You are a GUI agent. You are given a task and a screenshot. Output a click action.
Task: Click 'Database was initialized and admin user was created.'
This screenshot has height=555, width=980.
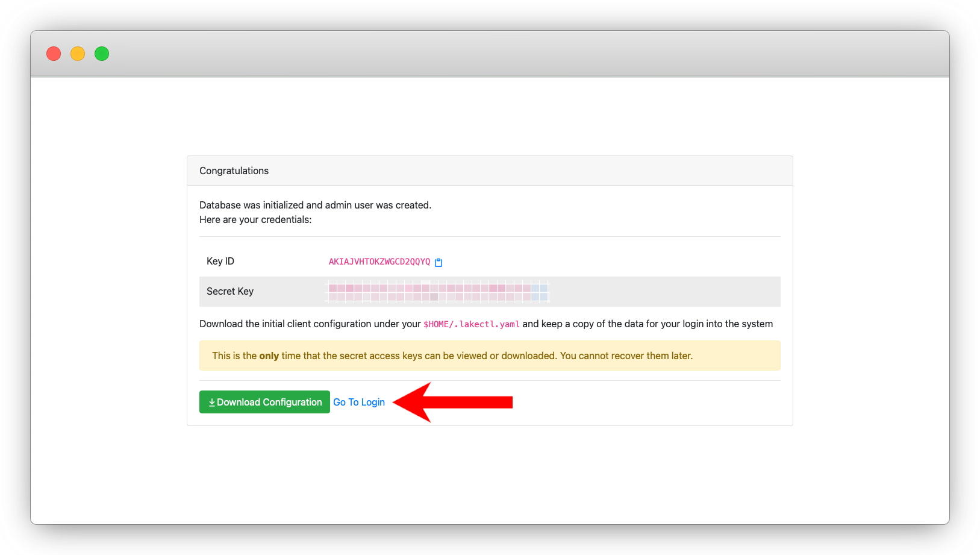(x=315, y=205)
